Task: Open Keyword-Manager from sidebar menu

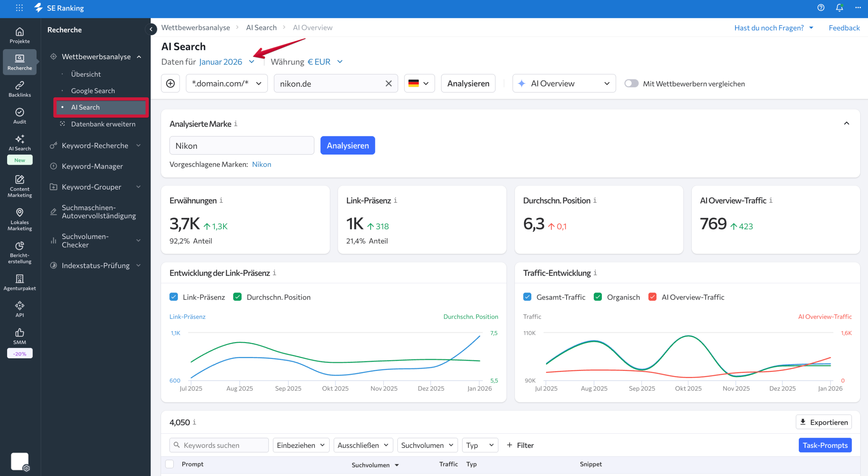Action: tap(92, 166)
